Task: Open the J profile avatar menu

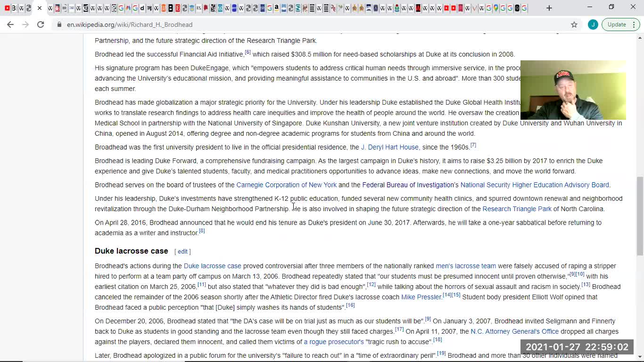Action: [x=593, y=25]
